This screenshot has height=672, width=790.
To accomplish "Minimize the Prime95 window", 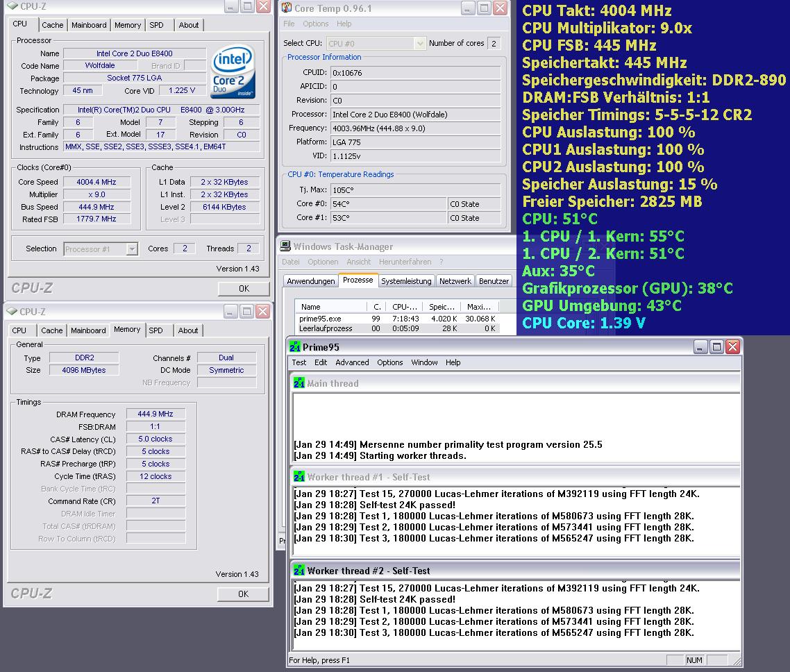I will pyautogui.click(x=700, y=346).
